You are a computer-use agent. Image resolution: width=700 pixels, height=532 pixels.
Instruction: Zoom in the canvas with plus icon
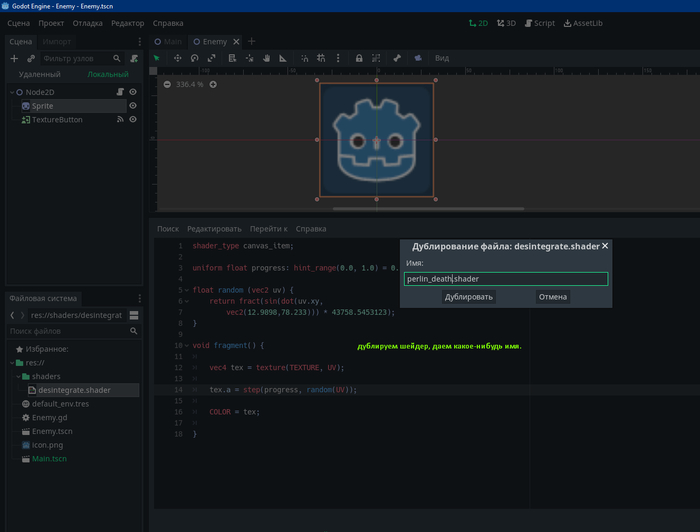click(x=213, y=84)
